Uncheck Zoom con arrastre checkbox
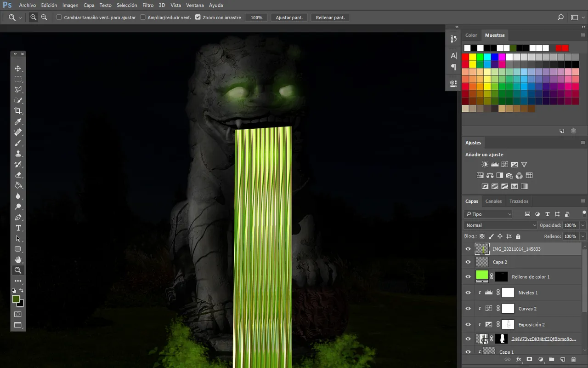The height and width of the screenshot is (368, 588). [198, 17]
